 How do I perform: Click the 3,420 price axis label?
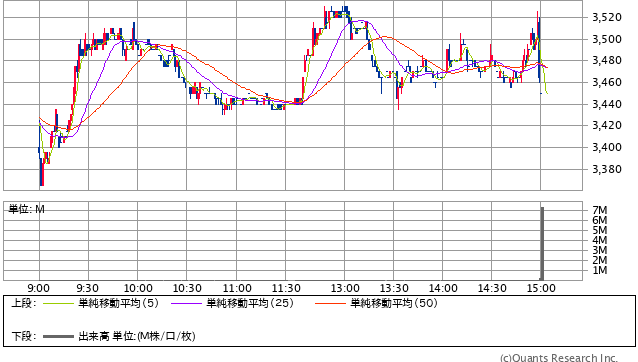tap(607, 125)
